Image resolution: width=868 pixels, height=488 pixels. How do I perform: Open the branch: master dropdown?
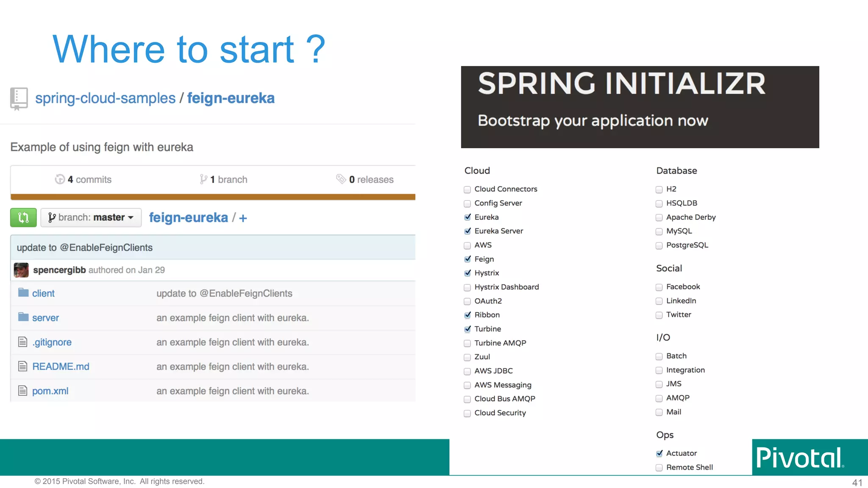[91, 218]
